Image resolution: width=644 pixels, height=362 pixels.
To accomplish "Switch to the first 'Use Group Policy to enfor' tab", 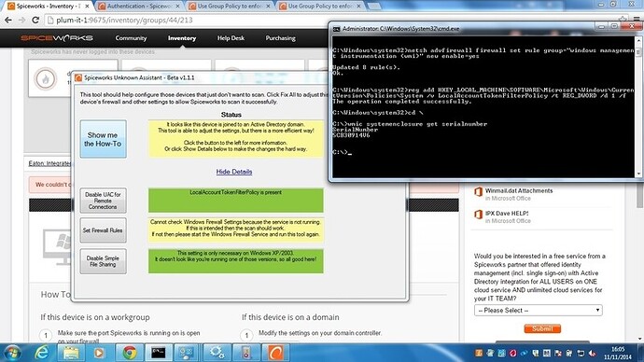I will tap(230, 7).
